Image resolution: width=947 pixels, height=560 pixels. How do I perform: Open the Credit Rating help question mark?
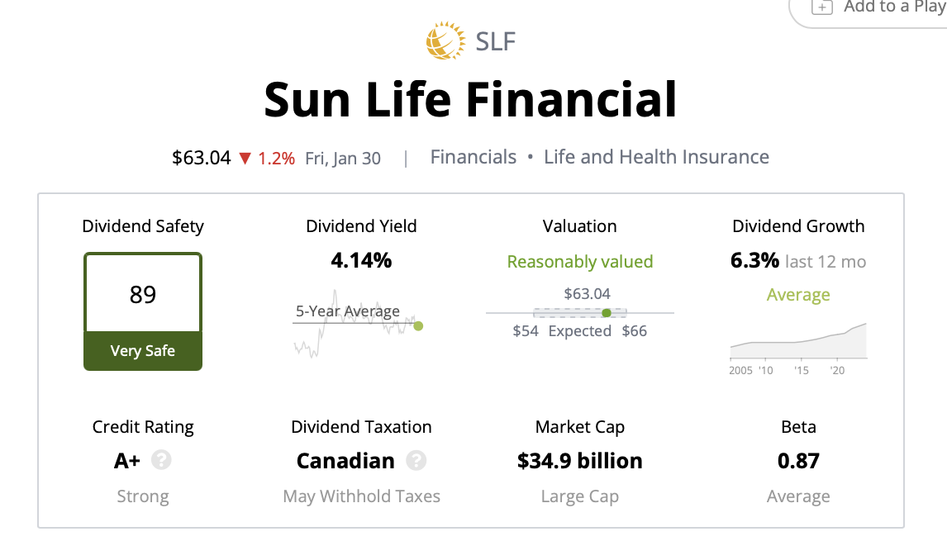pos(162,460)
